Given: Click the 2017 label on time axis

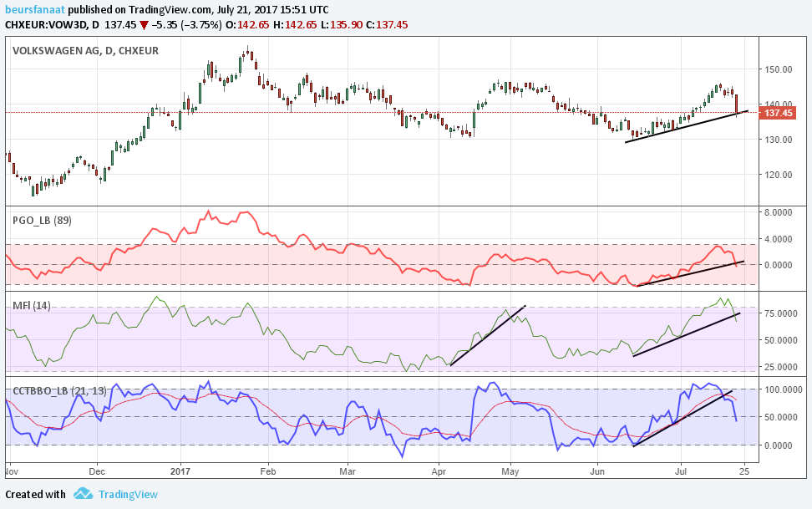Looking at the screenshot, I should pos(180,471).
